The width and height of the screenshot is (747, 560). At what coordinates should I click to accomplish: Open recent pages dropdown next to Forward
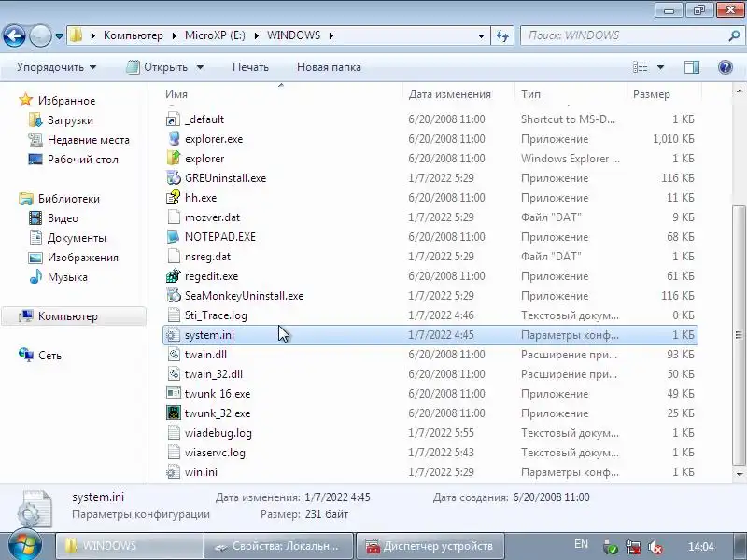click(59, 35)
